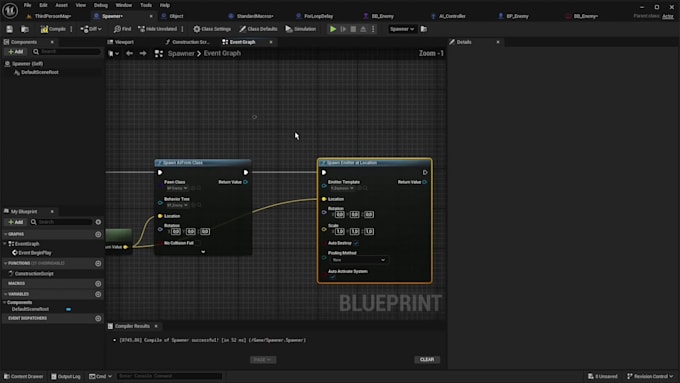Add a new function with plus icon

click(x=98, y=263)
